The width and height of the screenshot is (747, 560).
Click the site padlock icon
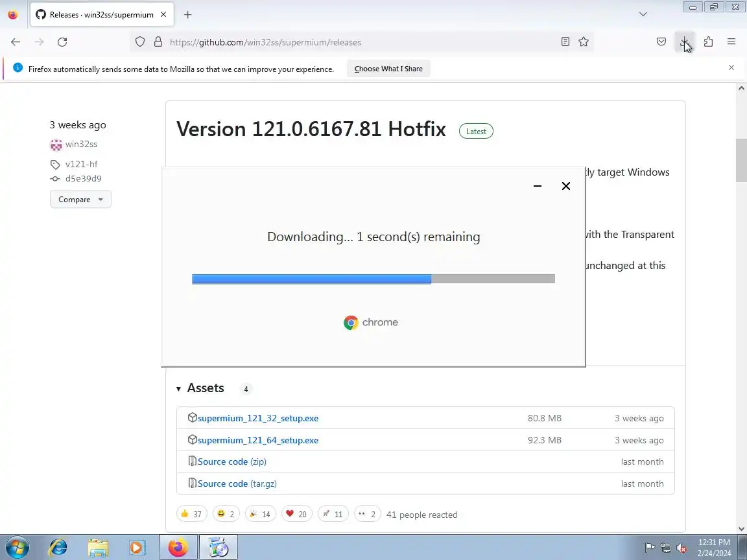click(x=158, y=42)
